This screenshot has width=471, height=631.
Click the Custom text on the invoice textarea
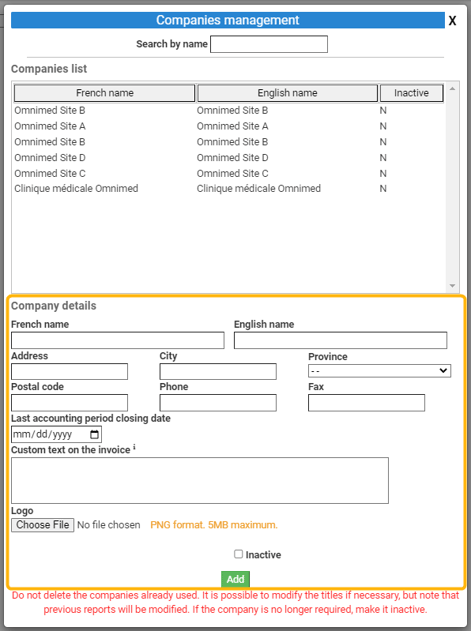(200, 480)
